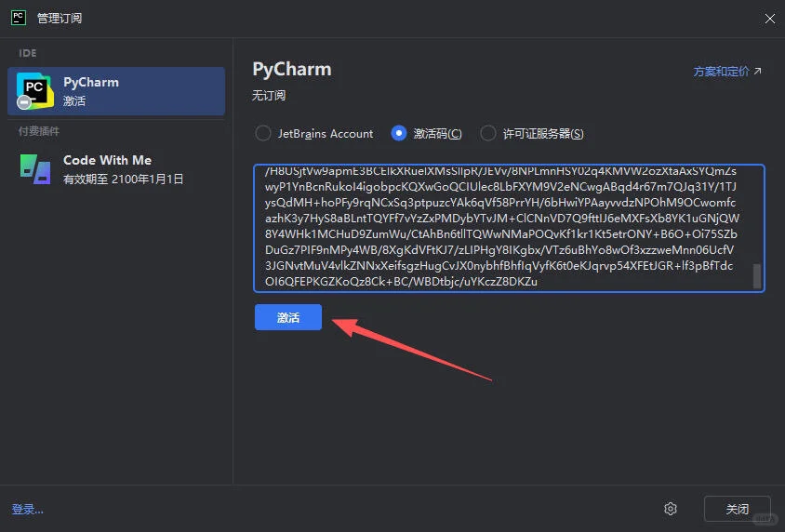The height and width of the screenshot is (532, 785).
Task: Select the PyCharm IDE entry in sidebar
Action: tap(116, 91)
